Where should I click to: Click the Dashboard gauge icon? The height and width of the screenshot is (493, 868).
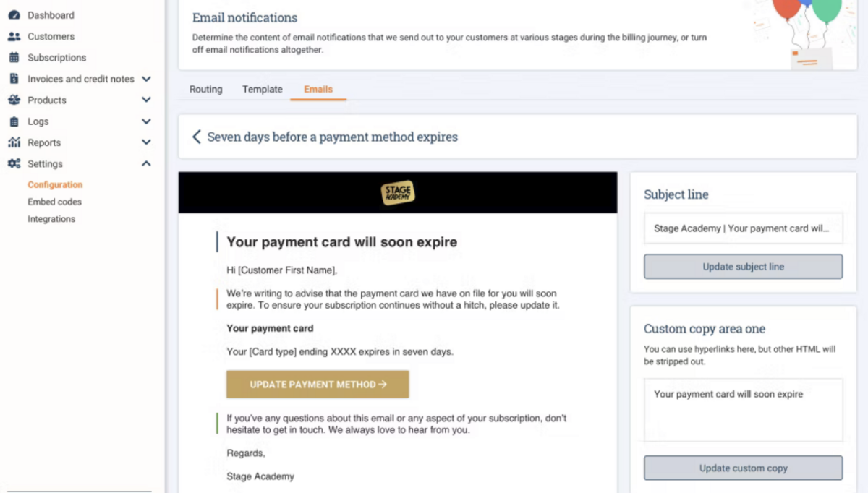point(14,15)
